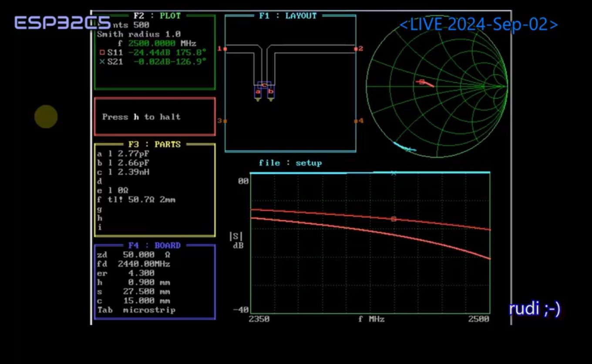Click the S11 square marker legend icon

click(x=102, y=52)
